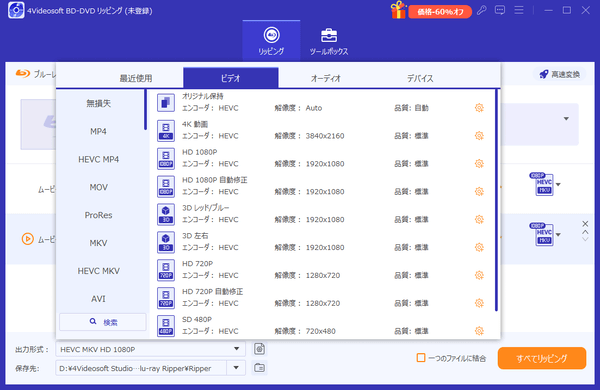Select 無損失 format category
The height and width of the screenshot is (390, 600).
(x=99, y=103)
